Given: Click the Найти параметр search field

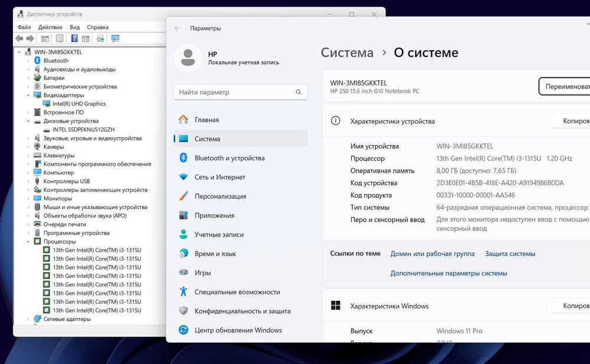Looking at the screenshot, I should click(x=241, y=92).
